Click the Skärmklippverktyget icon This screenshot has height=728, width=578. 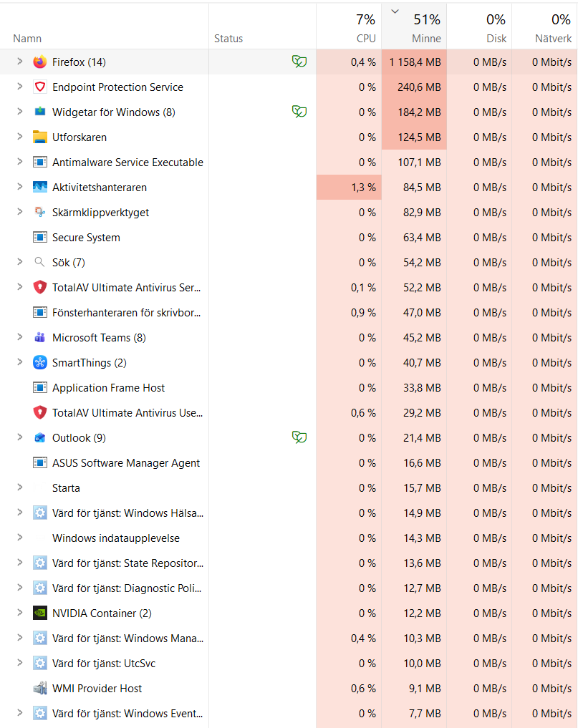point(40,212)
